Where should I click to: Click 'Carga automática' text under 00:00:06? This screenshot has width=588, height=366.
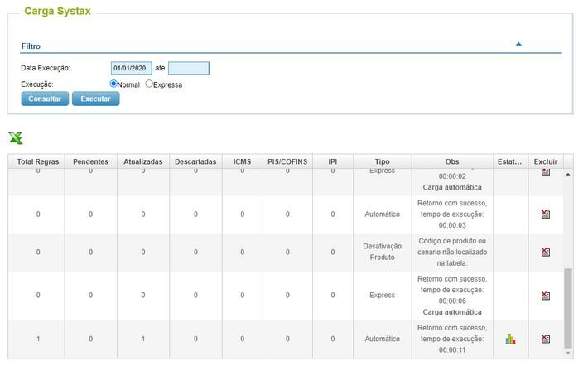click(x=452, y=312)
